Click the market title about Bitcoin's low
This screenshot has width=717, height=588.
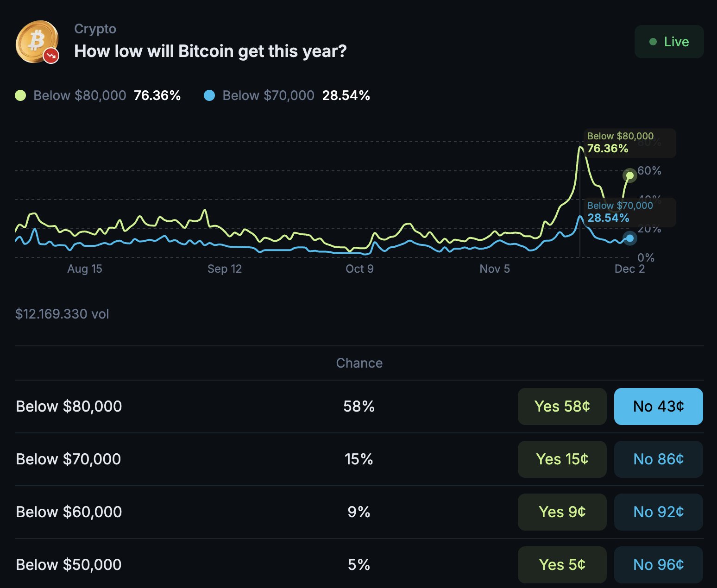(x=210, y=51)
